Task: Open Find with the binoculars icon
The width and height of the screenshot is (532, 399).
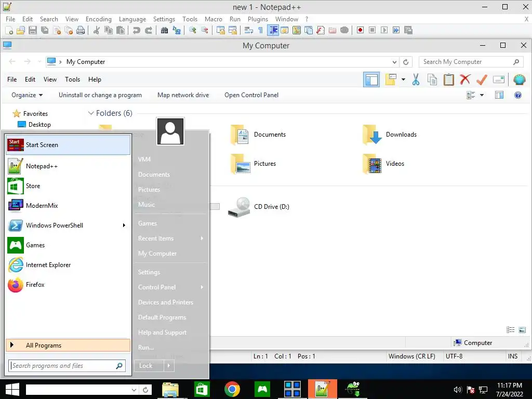Action: coord(165,31)
